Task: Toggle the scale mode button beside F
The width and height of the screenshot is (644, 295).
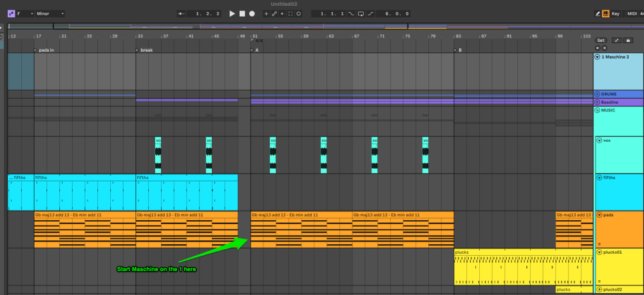Action: tap(12, 14)
